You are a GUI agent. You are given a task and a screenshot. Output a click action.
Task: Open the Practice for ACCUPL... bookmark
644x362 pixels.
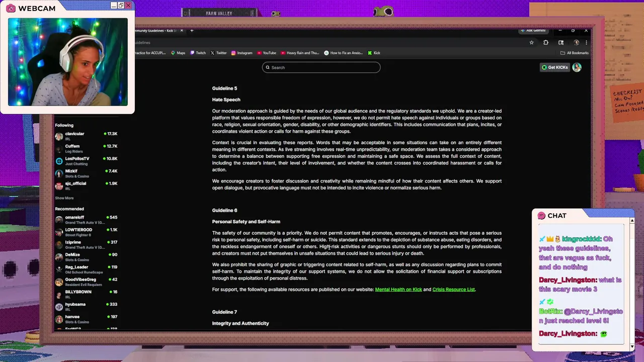(150, 53)
